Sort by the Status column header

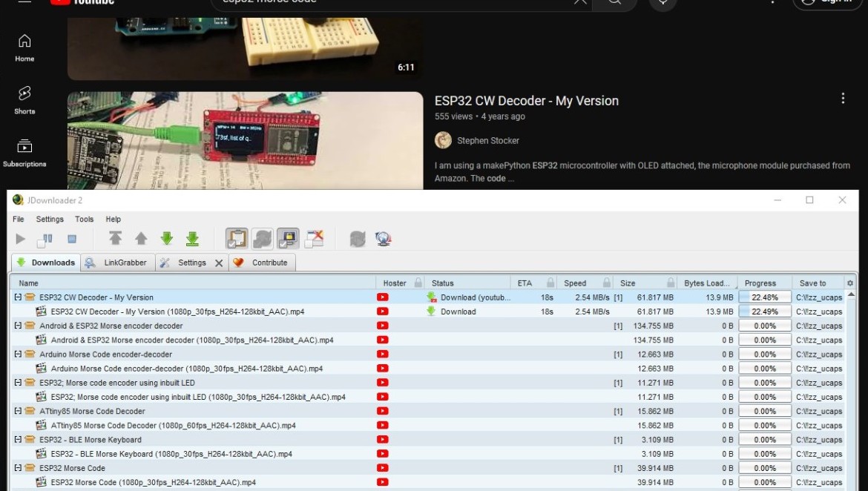pos(467,283)
